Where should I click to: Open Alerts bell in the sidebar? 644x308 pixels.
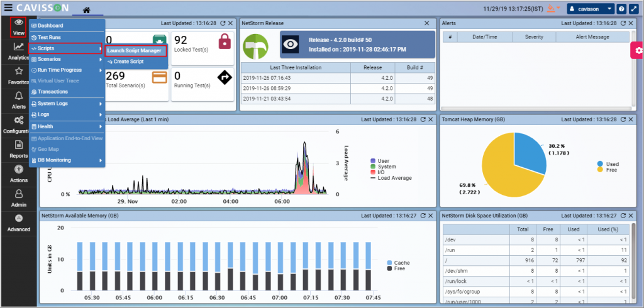pyautogui.click(x=18, y=101)
